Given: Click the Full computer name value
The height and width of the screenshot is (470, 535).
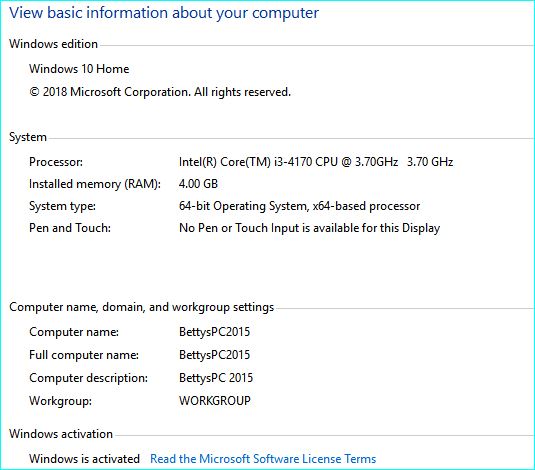Looking at the screenshot, I should (214, 355).
